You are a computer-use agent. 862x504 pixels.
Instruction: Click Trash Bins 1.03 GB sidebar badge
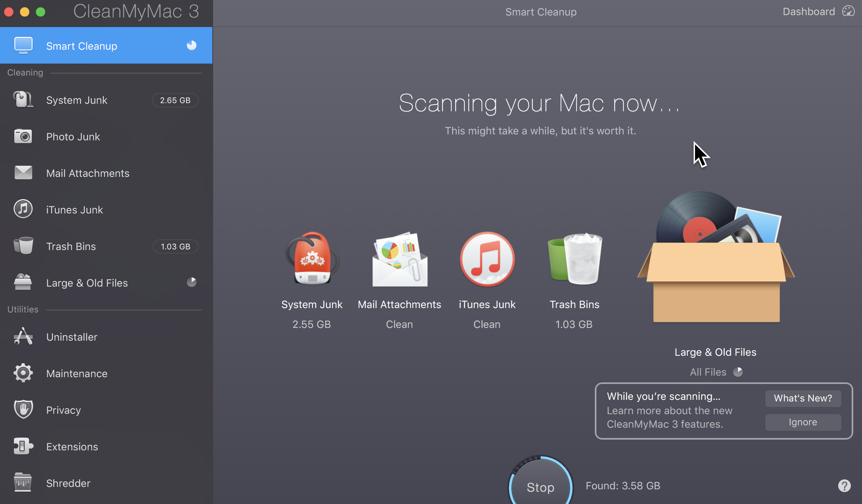pos(175,246)
